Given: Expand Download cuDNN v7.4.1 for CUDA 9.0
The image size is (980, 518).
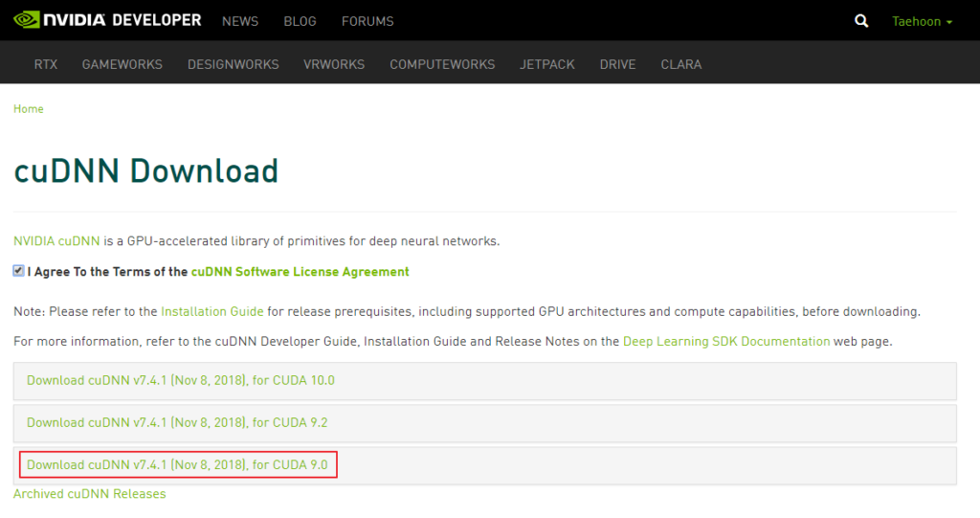Looking at the screenshot, I should coord(485,464).
